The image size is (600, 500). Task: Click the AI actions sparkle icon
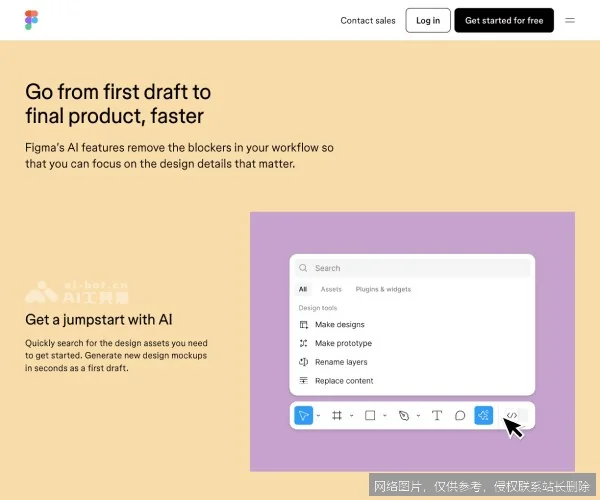point(484,415)
